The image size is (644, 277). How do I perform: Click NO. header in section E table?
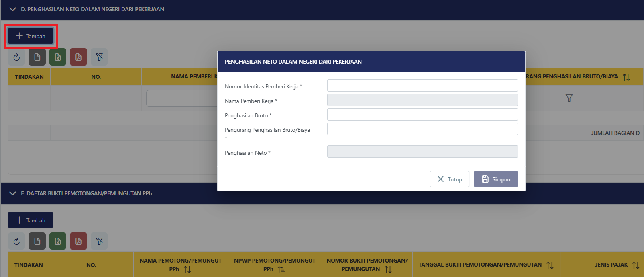[91, 265]
